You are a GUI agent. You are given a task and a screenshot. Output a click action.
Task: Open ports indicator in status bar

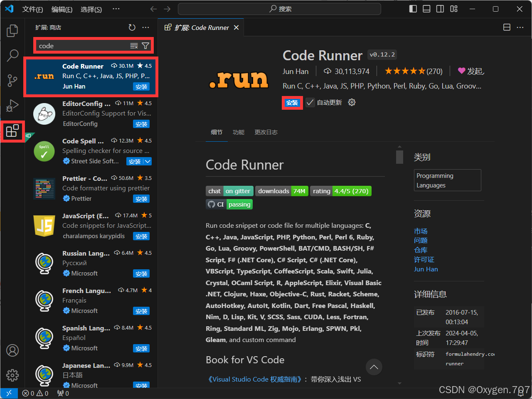(63, 393)
